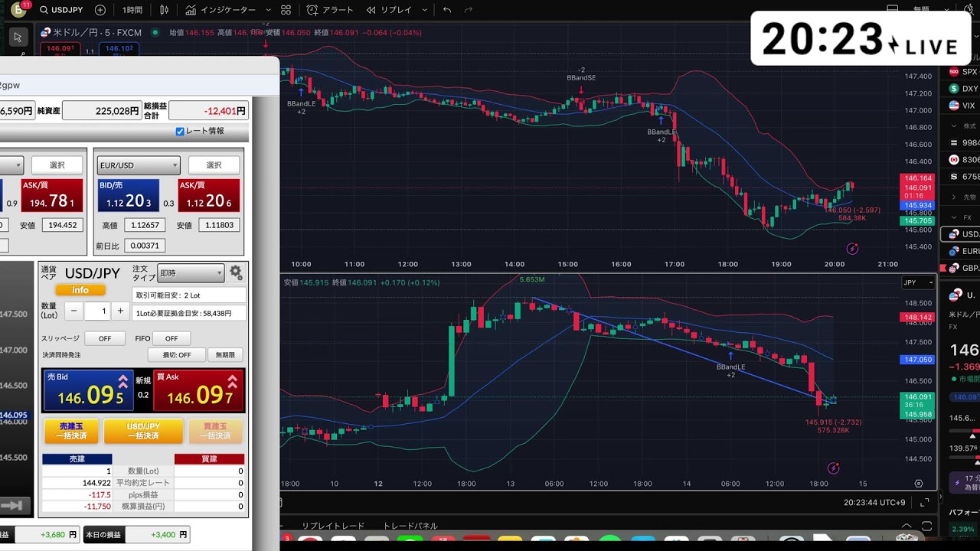980x551 pixels.
Task: Click 選択 button next to EUR/USD
Action: click(x=214, y=165)
